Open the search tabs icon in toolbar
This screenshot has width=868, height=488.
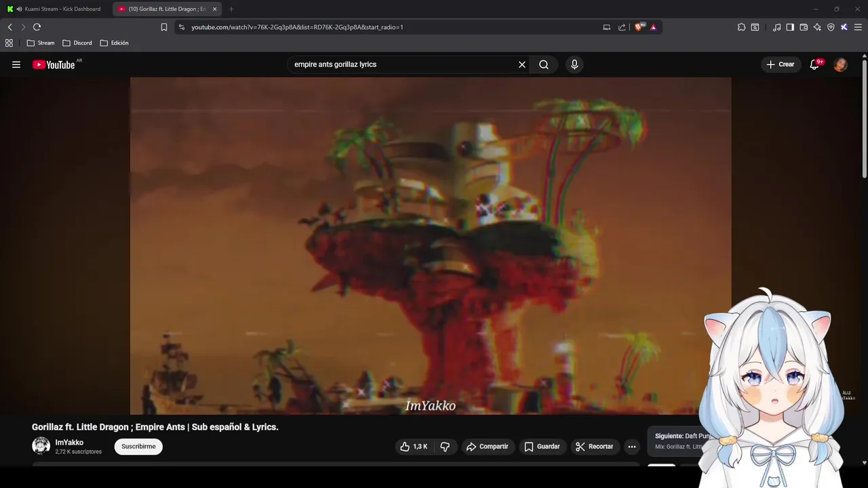pyautogui.click(x=755, y=27)
